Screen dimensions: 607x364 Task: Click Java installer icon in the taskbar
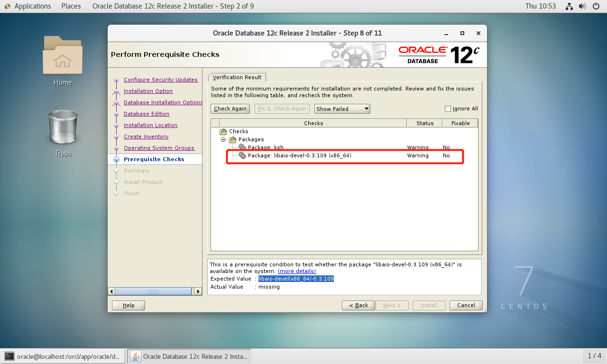136,356
